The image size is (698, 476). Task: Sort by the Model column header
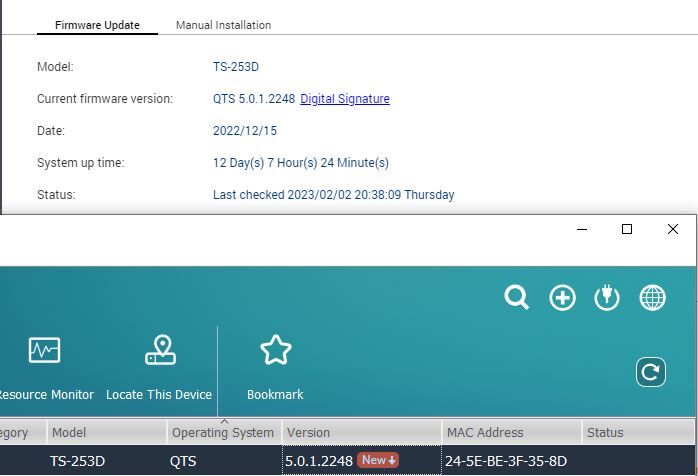107,432
